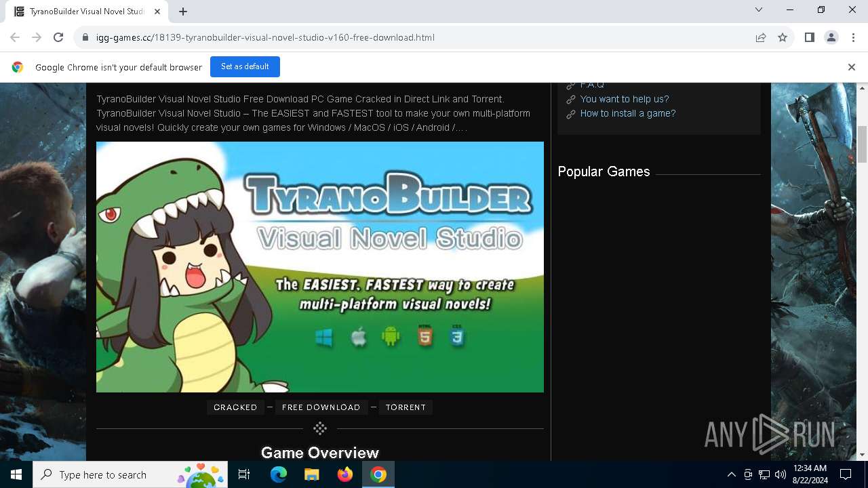Open the network tray icon
Viewport: 868px width, 488px height.
coord(764,474)
